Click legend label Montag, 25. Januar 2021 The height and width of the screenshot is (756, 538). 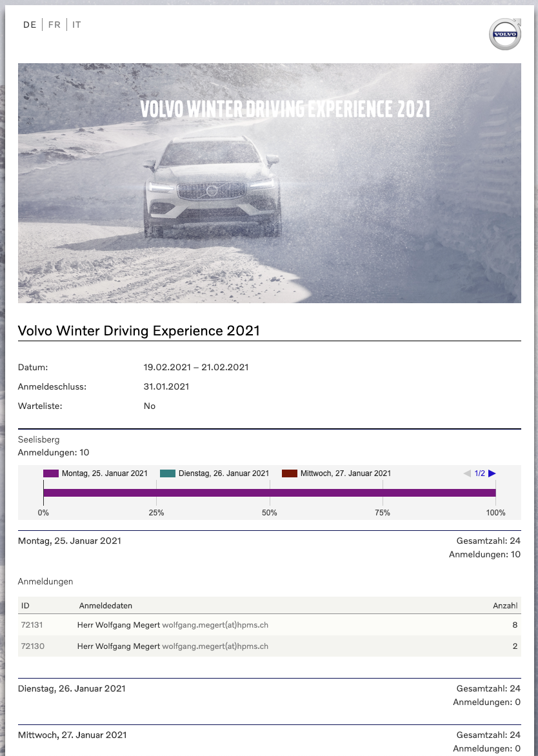(105, 473)
